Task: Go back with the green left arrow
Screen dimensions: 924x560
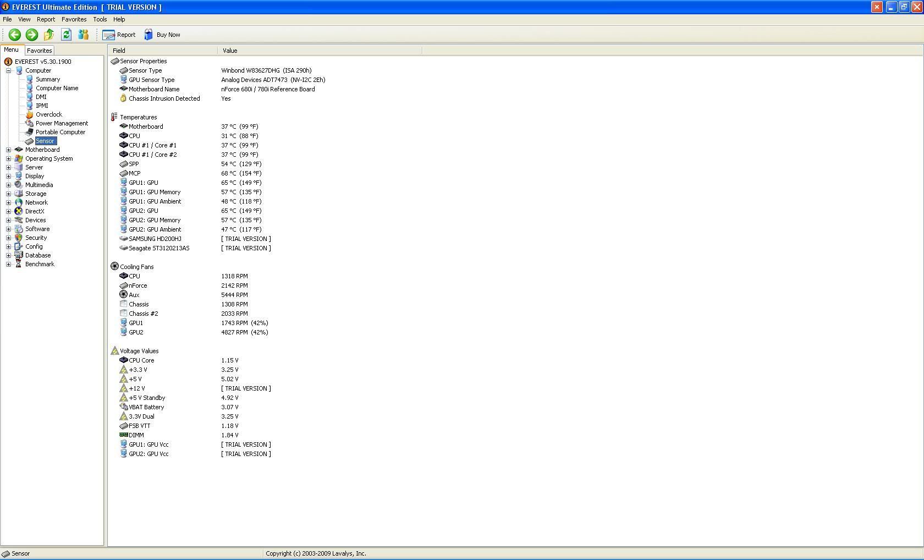Action: point(15,35)
